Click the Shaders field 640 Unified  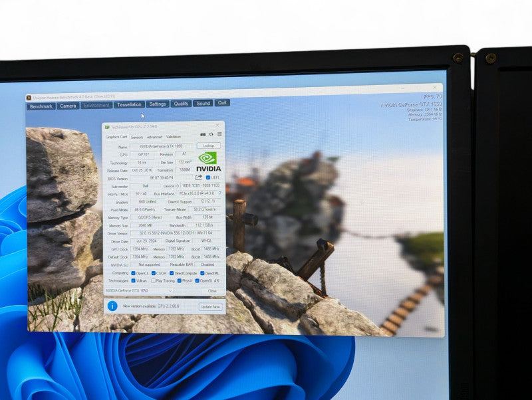coord(147,202)
